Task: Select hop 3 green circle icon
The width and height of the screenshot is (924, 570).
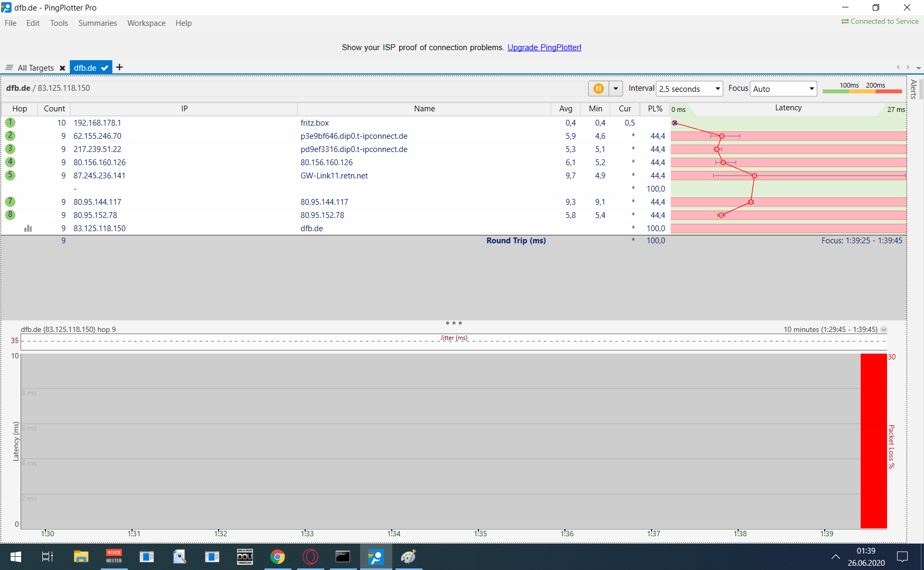Action: (10, 149)
